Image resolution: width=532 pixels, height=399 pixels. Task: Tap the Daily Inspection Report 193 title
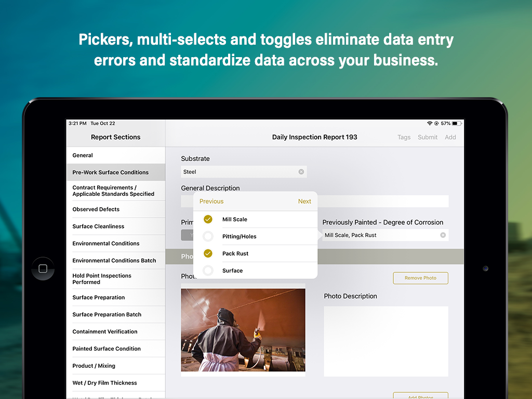[314, 137]
